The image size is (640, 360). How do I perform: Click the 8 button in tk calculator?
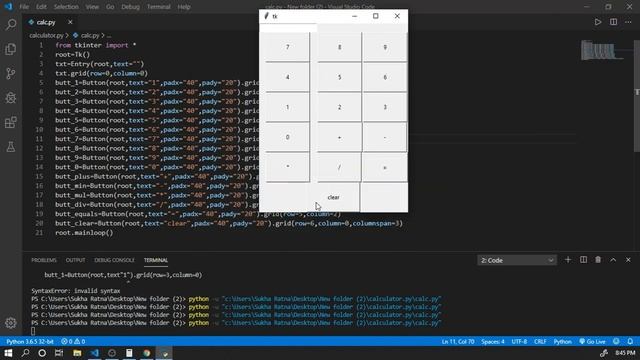[339, 47]
